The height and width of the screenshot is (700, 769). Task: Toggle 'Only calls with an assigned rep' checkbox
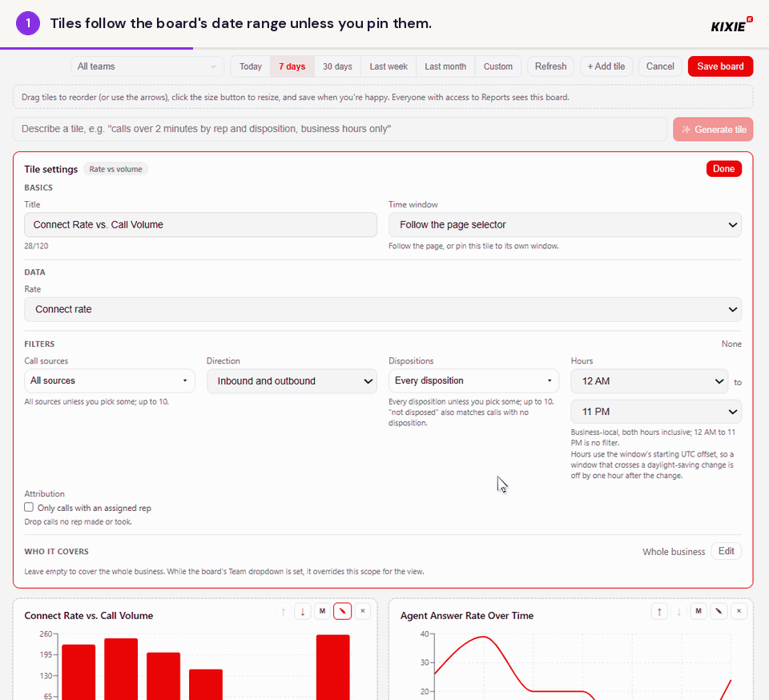pos(29,507)
